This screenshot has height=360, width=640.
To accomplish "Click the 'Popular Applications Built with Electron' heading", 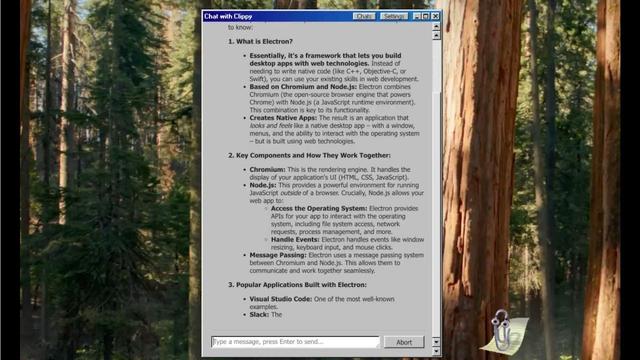I will tap(301, 284).
